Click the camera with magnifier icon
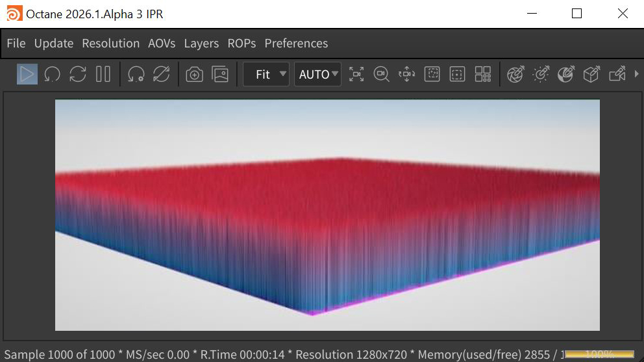644x362 pixels. coord(381,74)
